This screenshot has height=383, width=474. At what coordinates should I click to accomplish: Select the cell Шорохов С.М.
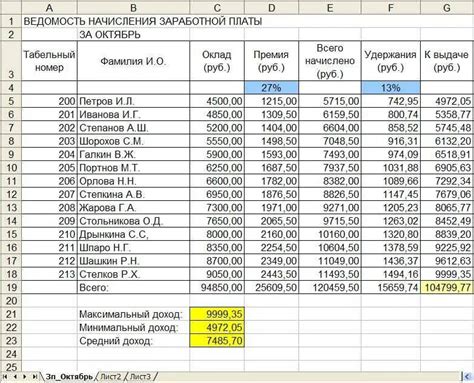coord(133,141)
